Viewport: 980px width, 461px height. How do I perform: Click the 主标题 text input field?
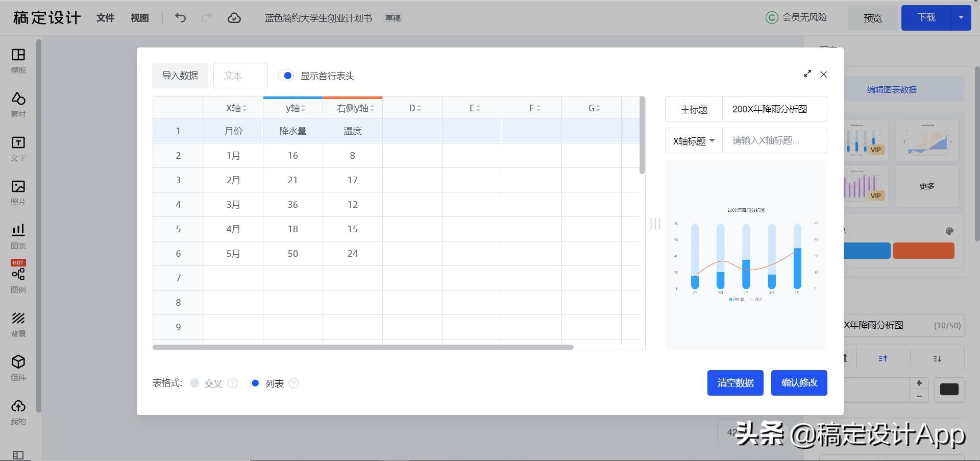tap(774, 109)
